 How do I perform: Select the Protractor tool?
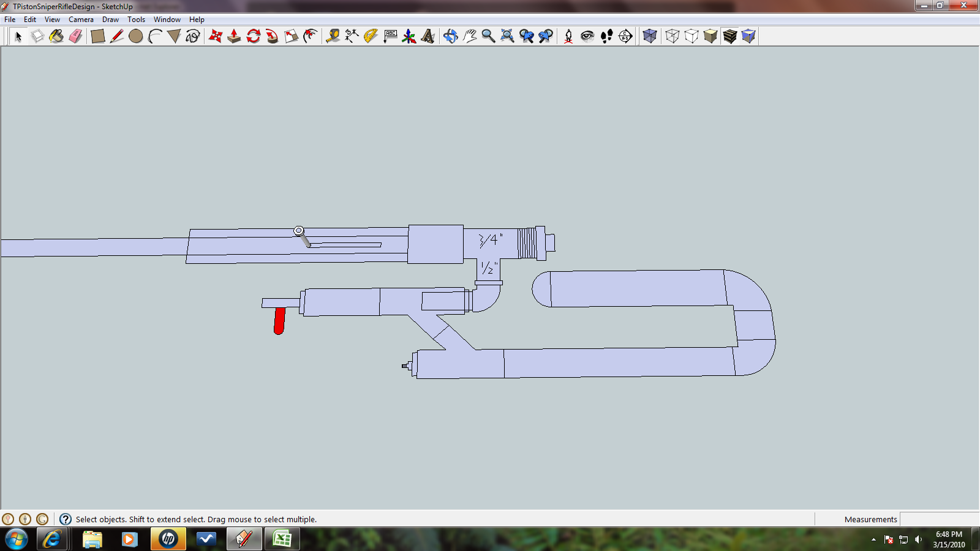coord(371,36)
